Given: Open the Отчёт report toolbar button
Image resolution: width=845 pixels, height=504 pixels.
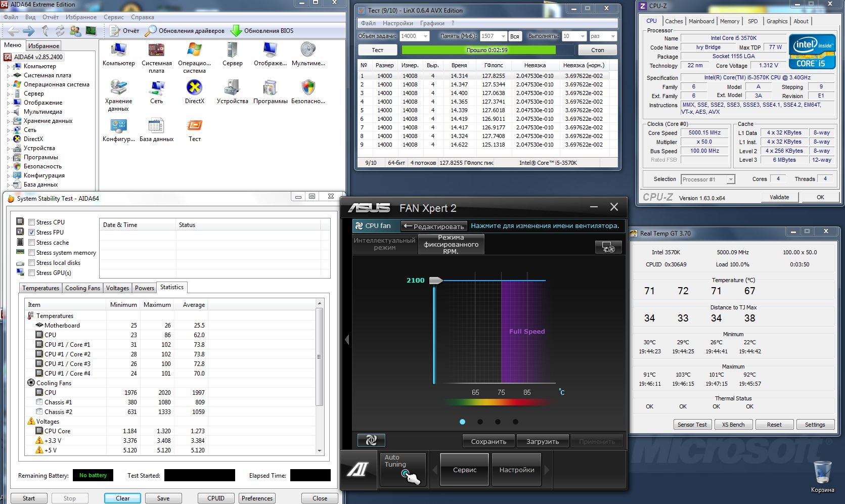Looking at the screenshot, I should [124, 31].
